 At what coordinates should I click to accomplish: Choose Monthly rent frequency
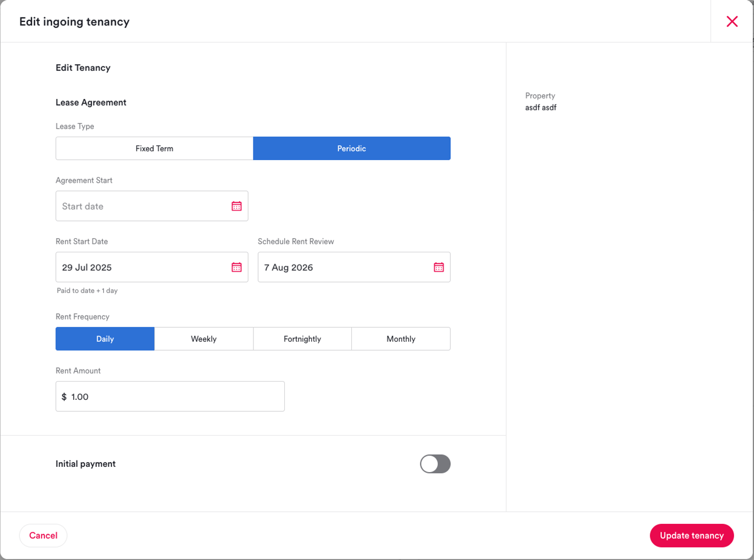401,339
